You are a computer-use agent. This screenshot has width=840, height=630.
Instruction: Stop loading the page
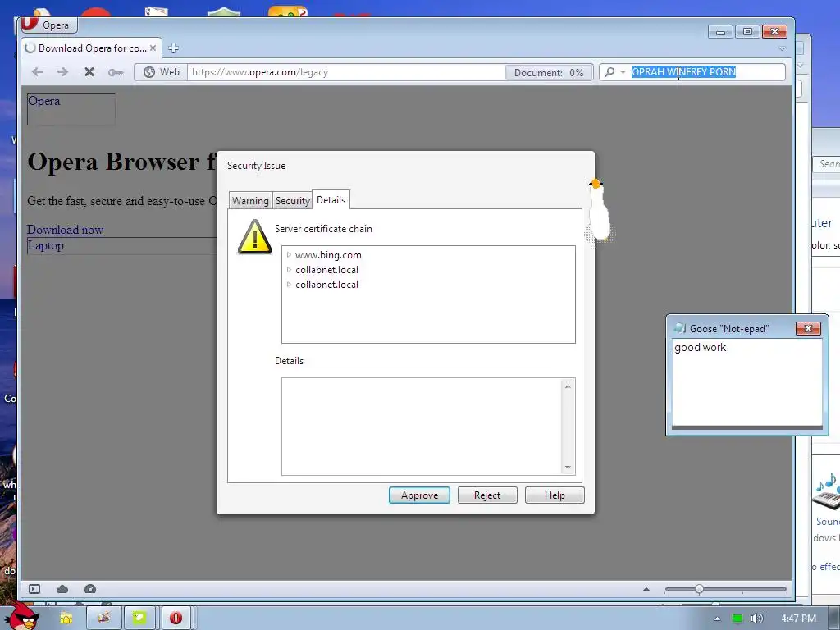click(89, 72)
